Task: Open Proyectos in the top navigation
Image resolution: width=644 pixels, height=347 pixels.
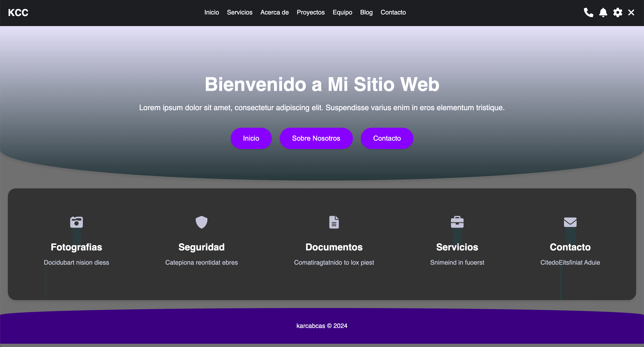Action: click(311, 12)
